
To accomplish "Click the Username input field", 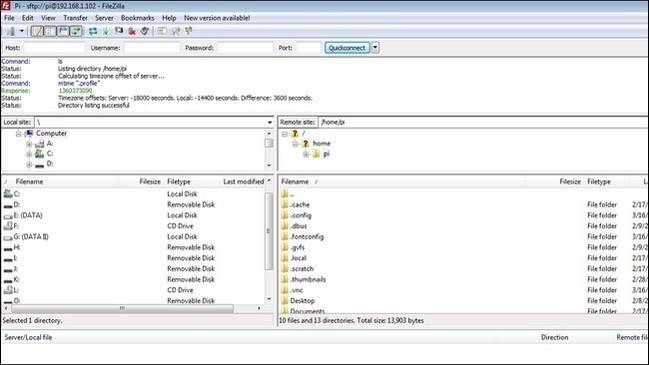I will pos(152,48).
